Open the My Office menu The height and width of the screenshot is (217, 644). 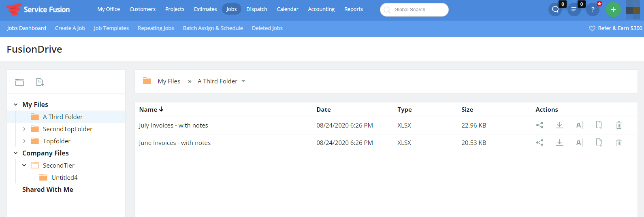click(109, 9)
